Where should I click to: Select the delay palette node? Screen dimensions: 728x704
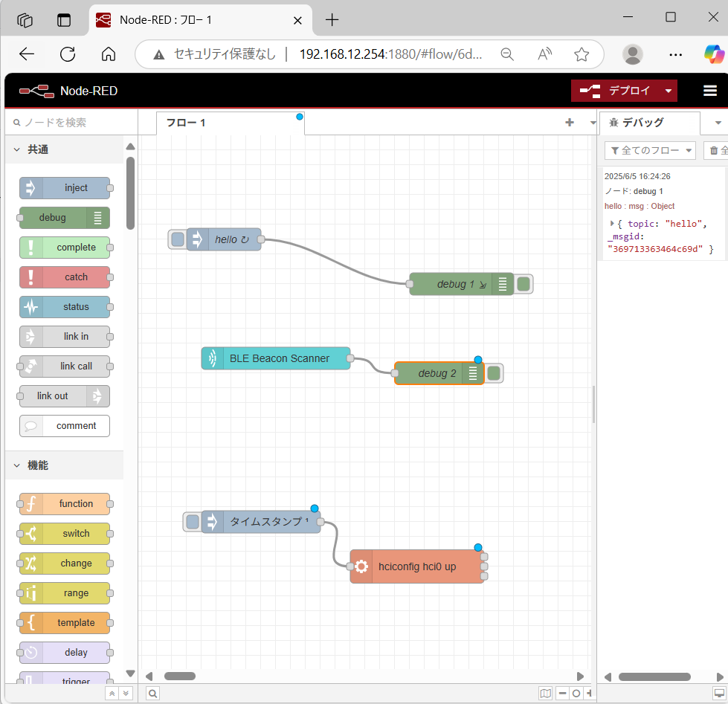point(65,653)
